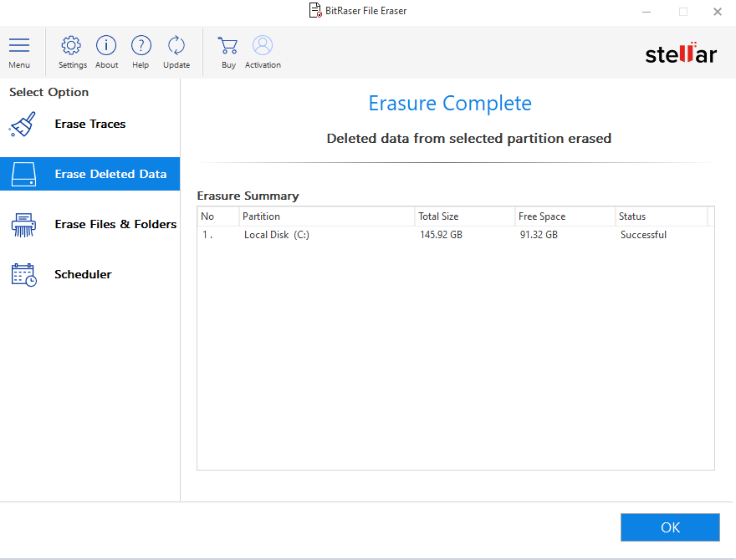Click the Erase Traces broom icon
The height and width of the screenshot is (560, 736).
pos(22,125)
